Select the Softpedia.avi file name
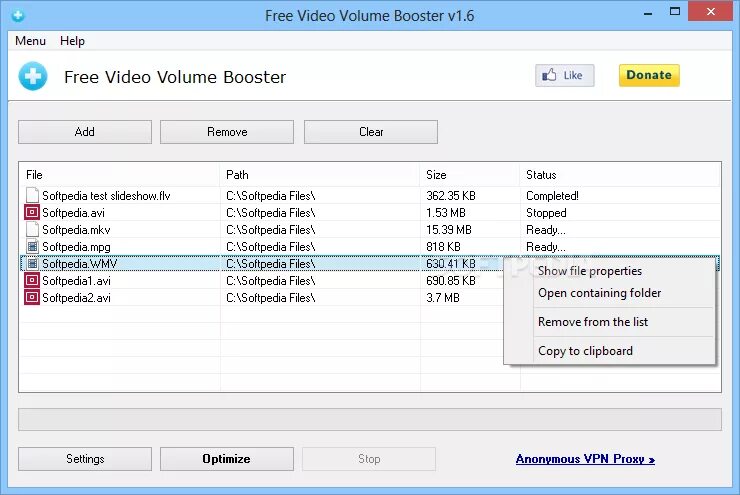This screenshot has width=740, height=495. [x=74, y=212]
